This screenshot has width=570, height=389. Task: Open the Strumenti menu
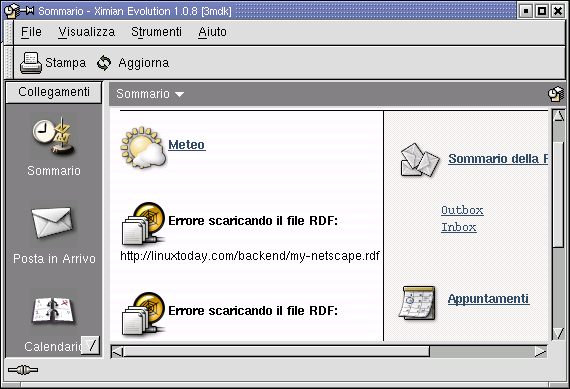pyautogui.click(x=156, y=32)
